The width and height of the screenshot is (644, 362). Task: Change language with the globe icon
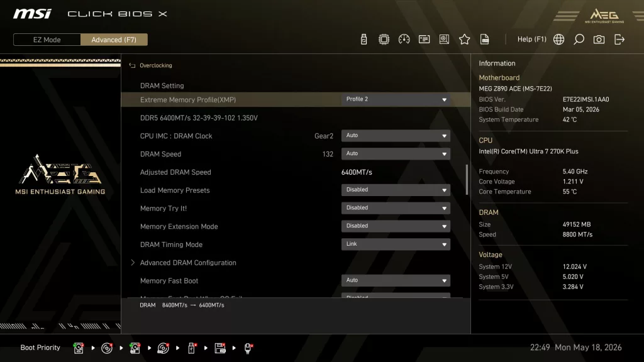coord(558,40)
